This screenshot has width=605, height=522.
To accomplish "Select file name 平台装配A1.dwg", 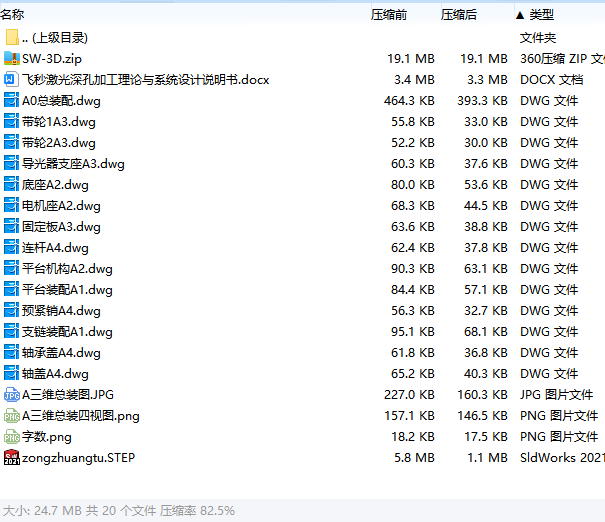I will coord(67,289).
